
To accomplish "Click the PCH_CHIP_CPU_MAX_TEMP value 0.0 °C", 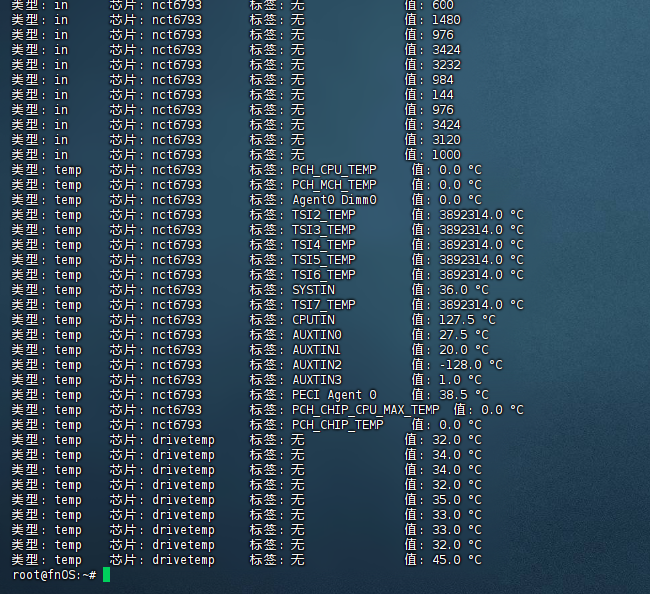I will [502, 410].
